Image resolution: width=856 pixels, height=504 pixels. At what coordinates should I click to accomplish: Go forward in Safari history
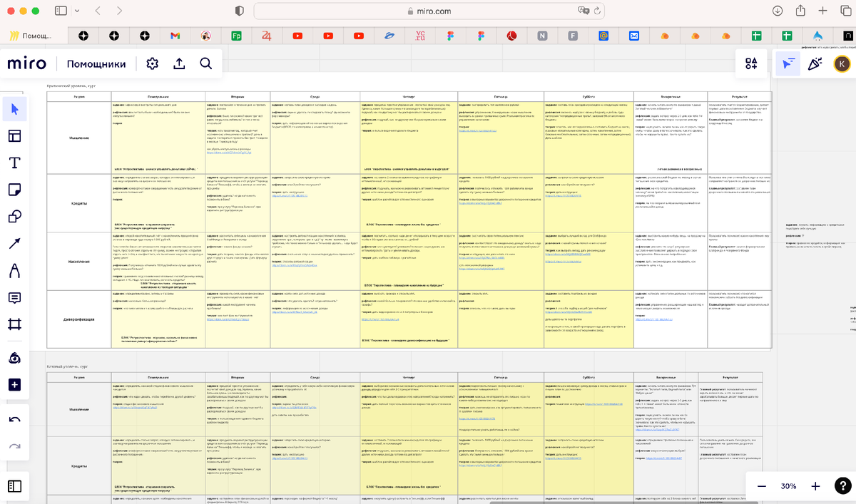[120, 11]
